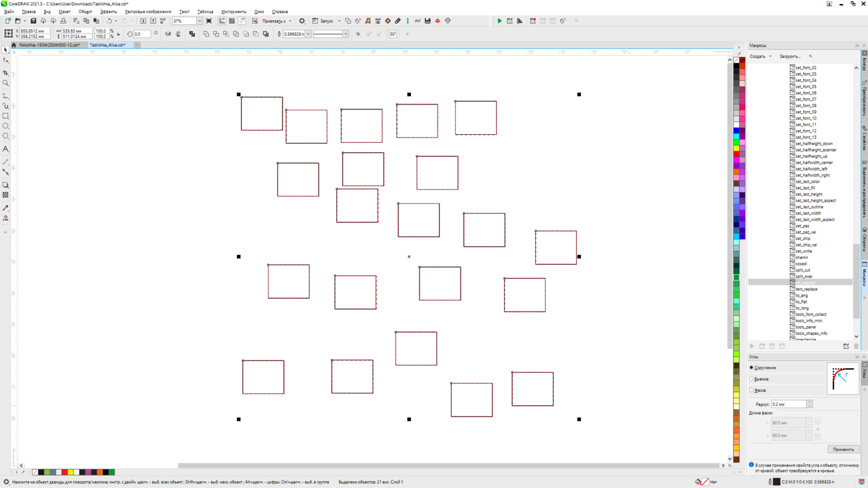
Task: Create new document with the New icon
Action: (8, 21)
